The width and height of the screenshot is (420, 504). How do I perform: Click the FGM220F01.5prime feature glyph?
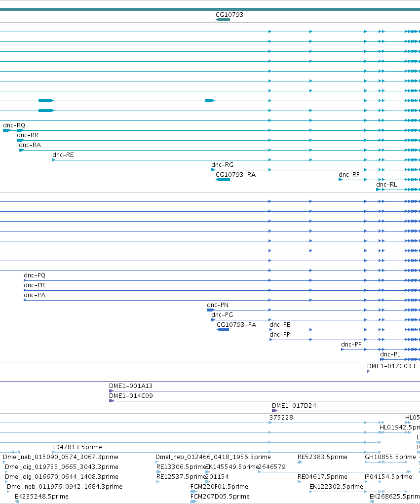193,492
